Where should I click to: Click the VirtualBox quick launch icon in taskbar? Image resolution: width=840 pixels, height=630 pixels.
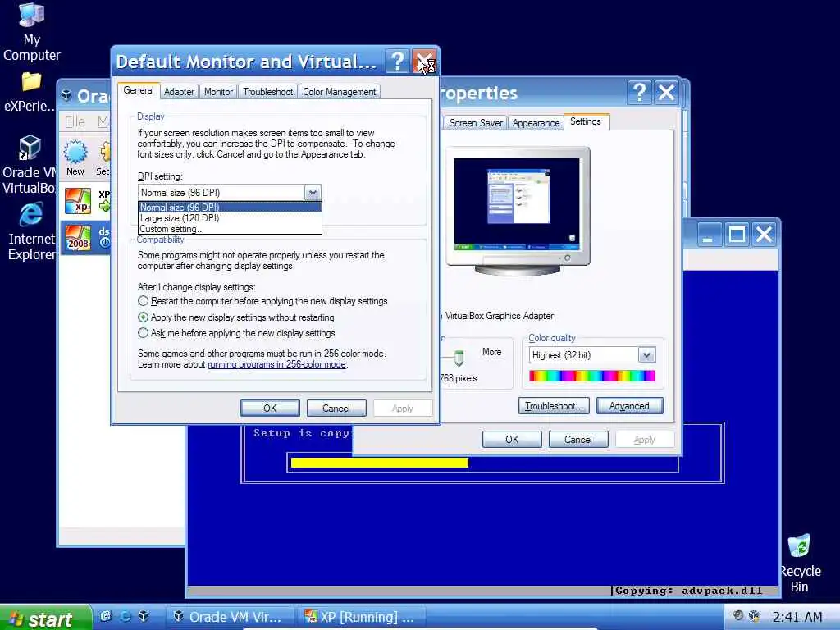(x=143, y=616)
